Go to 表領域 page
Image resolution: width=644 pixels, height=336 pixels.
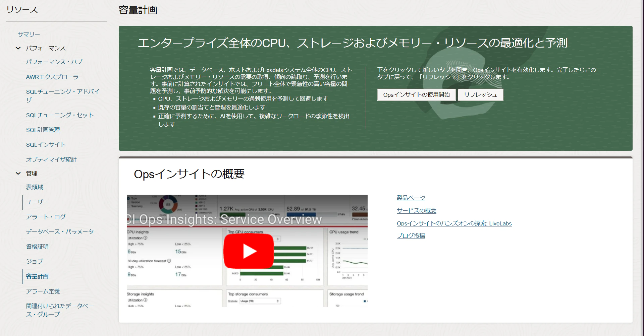[x=35, y=187]
